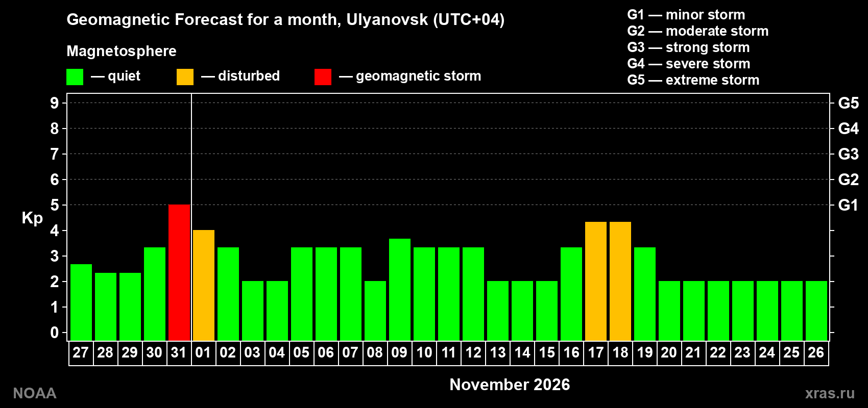Screen dimensions: 868x408
Task: Click the 'G4 — severe storm' legend line
Action: point(689,64)
